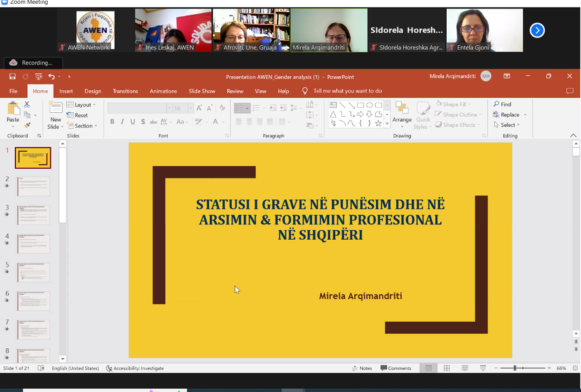The height and width of the screenshot is (392, 581).
Task: Open the Arrange tool in the Drawing group
Action: pyautogui.click(x=402, y=112)
